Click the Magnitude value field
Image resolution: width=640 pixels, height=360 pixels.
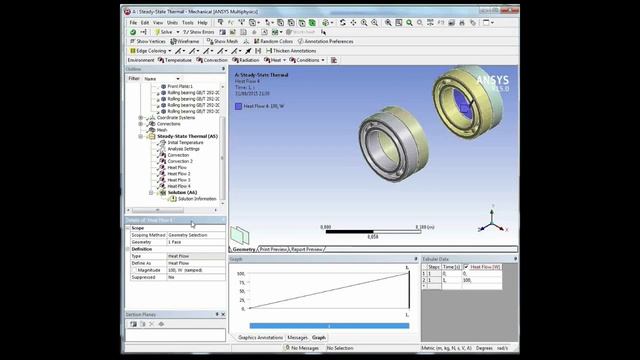(x=196, y=270)
